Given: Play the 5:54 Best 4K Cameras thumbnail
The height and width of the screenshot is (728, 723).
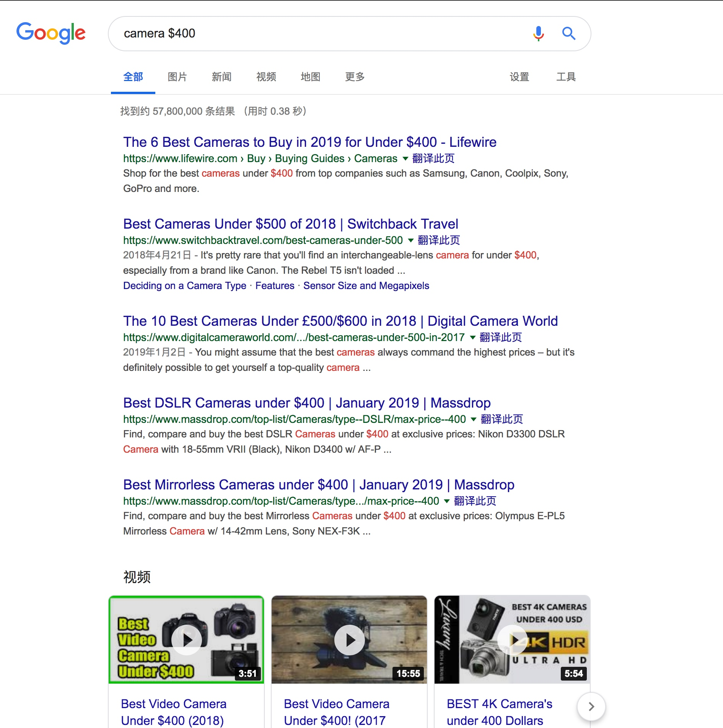Looking at the screenshot, I should pyautogui.click(x=512, y=640).
